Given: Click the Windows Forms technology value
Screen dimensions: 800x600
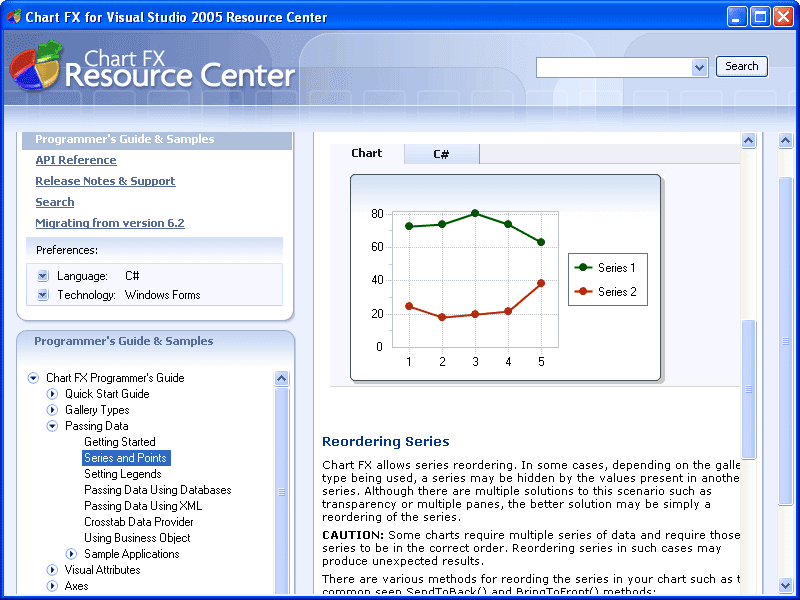Looking at the screenshot, I should click(x=163, y=295).
